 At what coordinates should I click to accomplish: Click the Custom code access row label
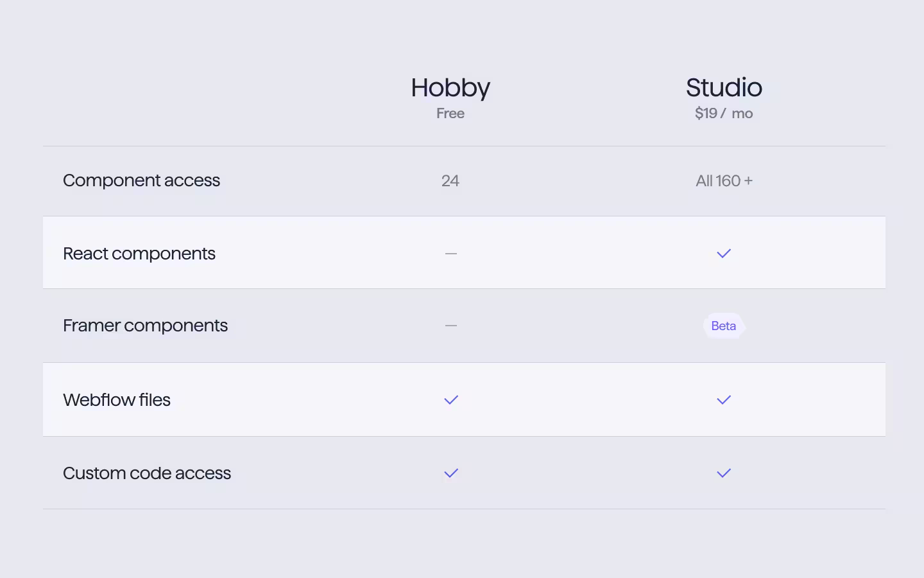pyautogui.click(x=147, y=473)
